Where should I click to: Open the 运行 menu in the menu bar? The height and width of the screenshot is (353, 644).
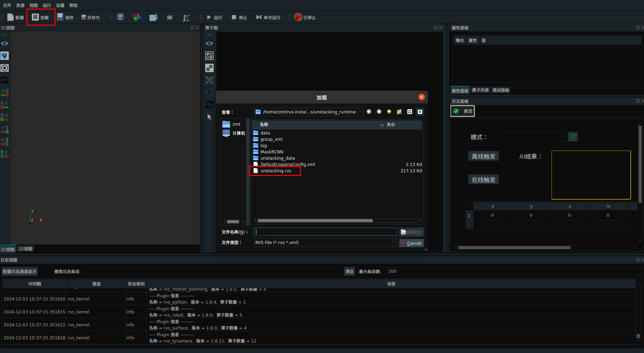(x=47, y=5)
